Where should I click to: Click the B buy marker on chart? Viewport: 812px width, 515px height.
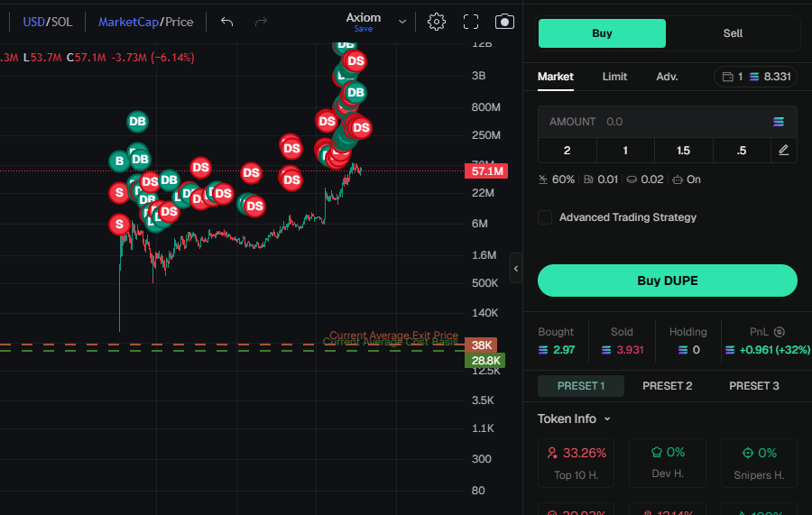click(x=119, y=161)
